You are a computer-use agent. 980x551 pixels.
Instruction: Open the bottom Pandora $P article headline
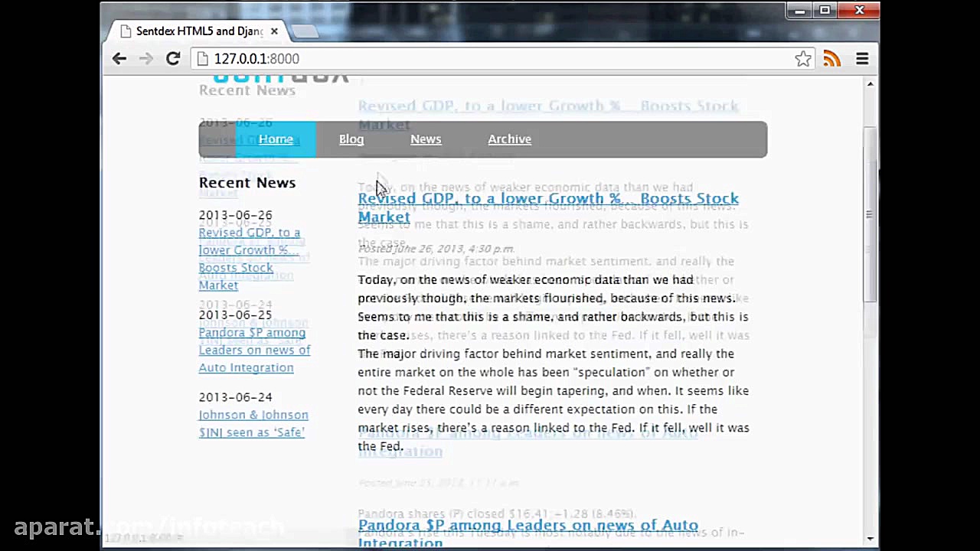click(528, 533)
